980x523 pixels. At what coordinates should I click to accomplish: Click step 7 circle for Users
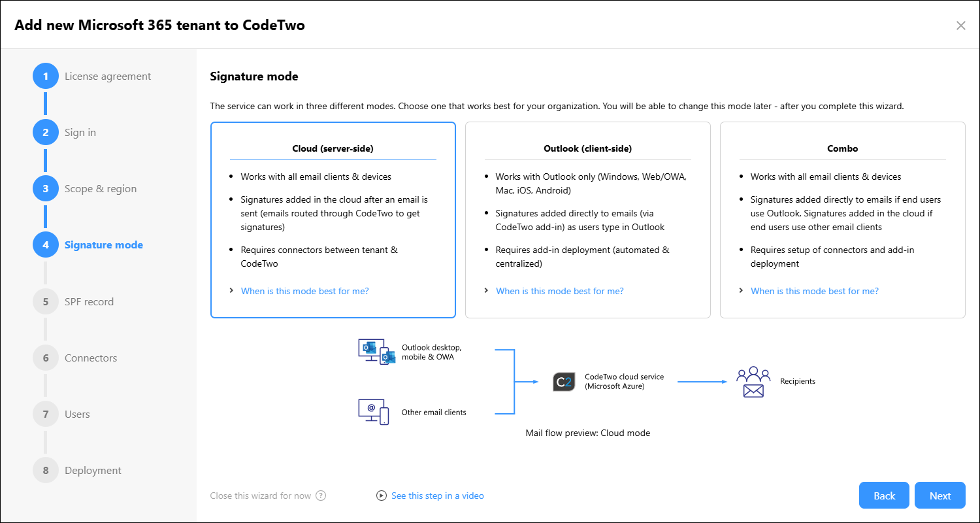pyautogui.click(x=46, y=414)
